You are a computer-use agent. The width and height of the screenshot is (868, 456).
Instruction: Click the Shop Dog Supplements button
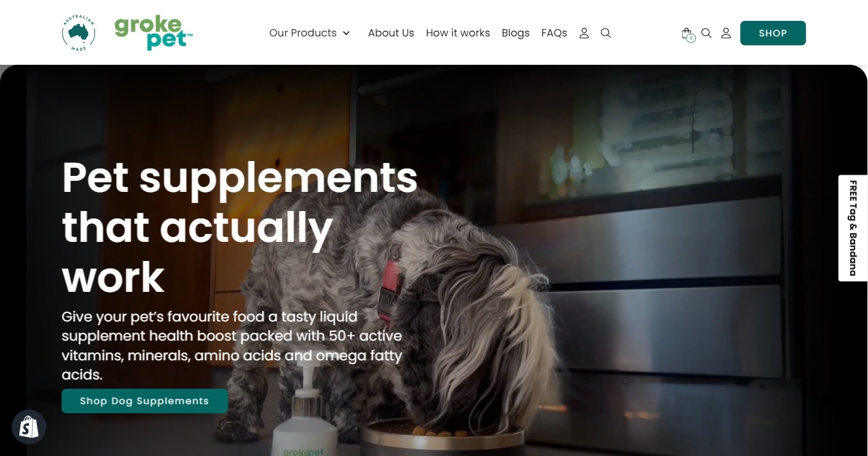pos(144,401)
